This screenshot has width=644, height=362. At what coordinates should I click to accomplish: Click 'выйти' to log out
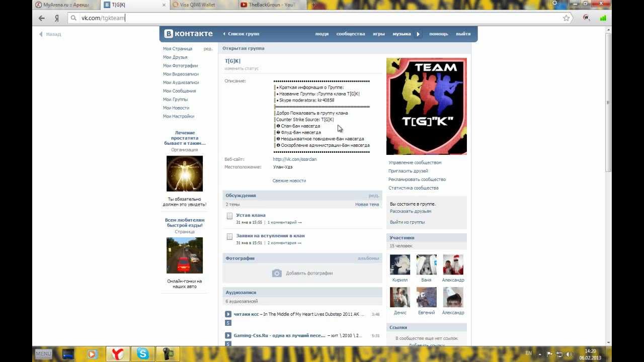click(x=463, y=34)
